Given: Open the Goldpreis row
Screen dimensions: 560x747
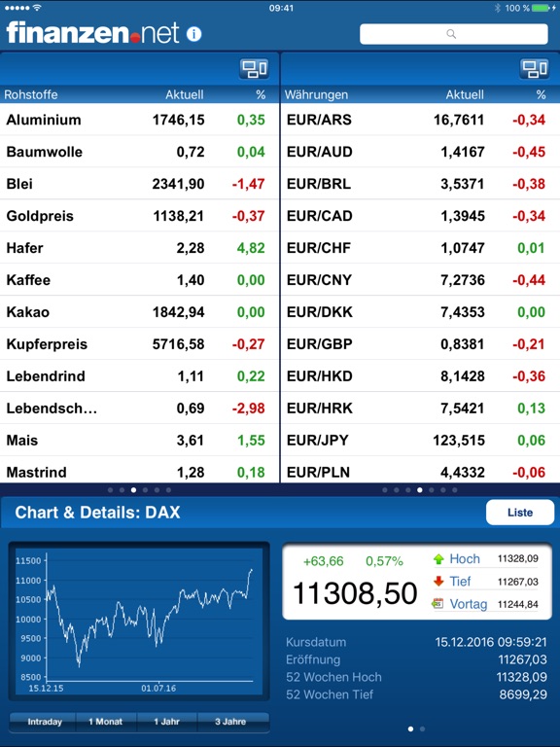Looking at the screenshot, I should click(139, 216).
